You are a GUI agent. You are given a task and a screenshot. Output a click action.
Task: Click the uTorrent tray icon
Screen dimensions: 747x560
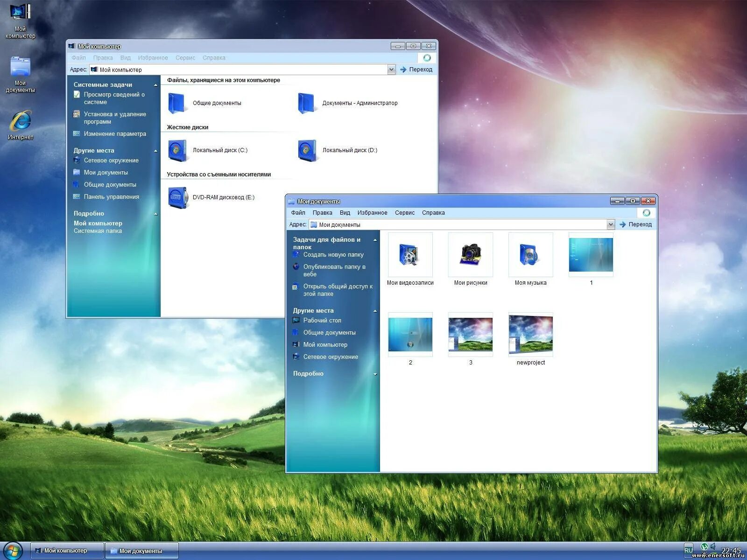tap(705, 546)
